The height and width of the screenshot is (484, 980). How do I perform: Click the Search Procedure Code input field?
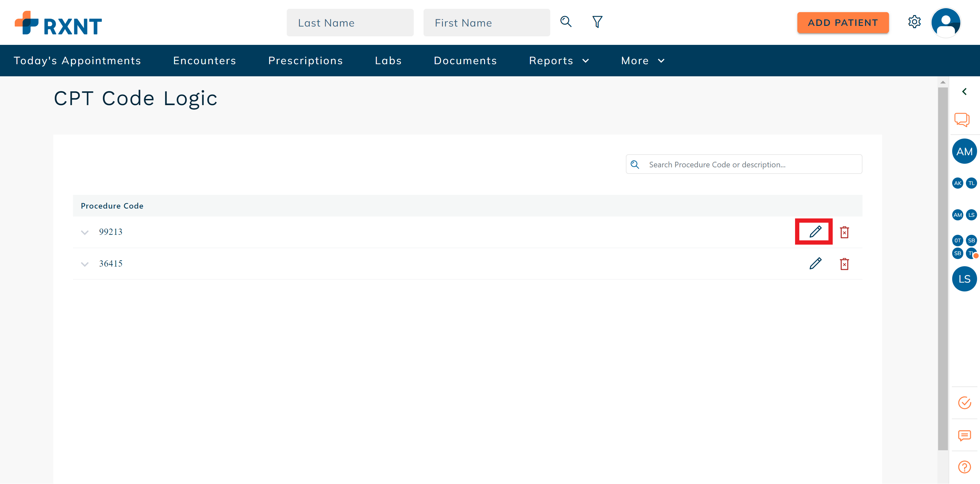750,164
